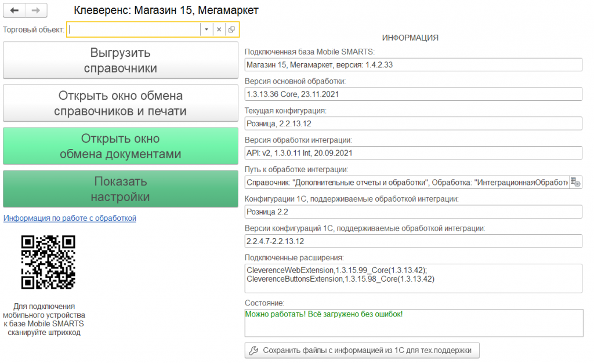Image resolution: width=594 pixels, height=364 pixels.
Task: Go forward with the right arrow button
Action: pos(36,10)
